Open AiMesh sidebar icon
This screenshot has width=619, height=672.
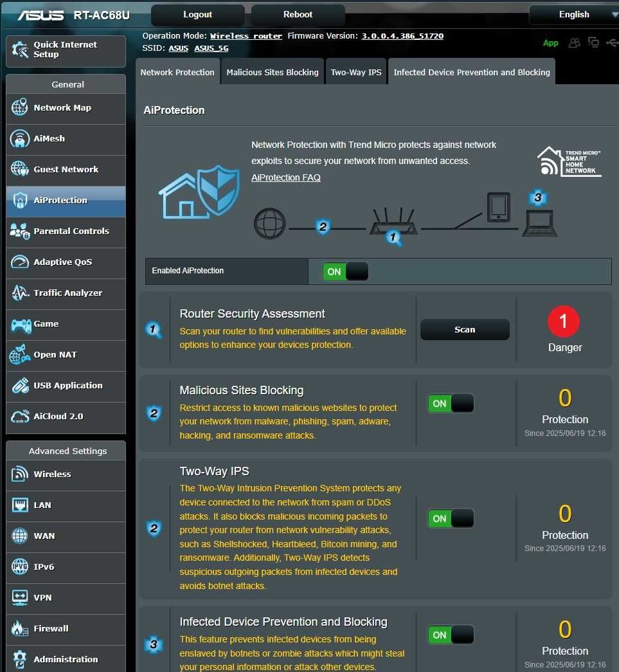click(20, 138)
